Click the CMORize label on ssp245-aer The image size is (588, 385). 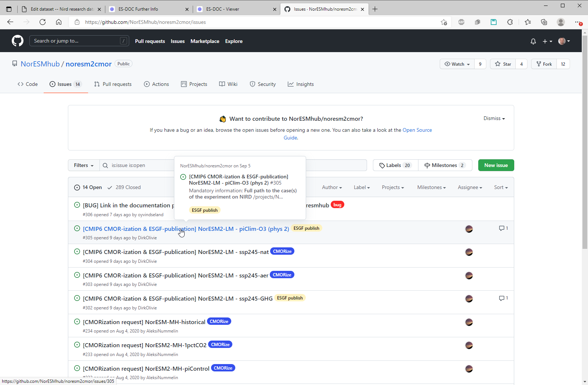[282, 275]
